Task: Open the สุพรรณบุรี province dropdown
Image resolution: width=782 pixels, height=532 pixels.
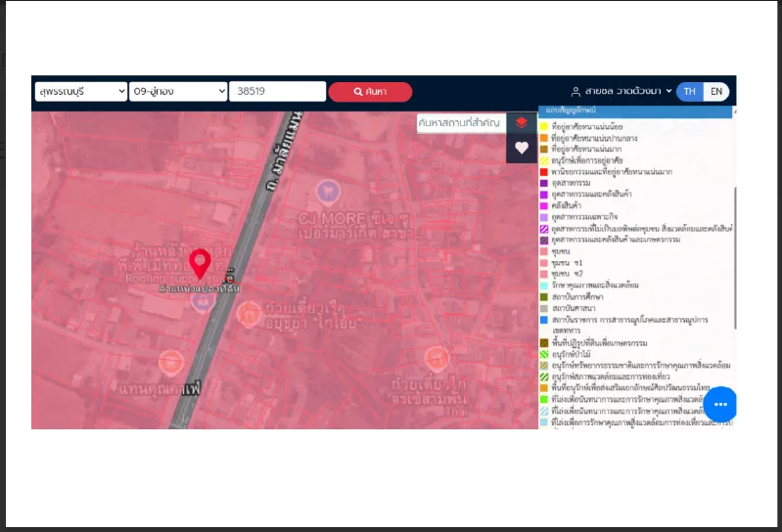Action: coord(81,92)
